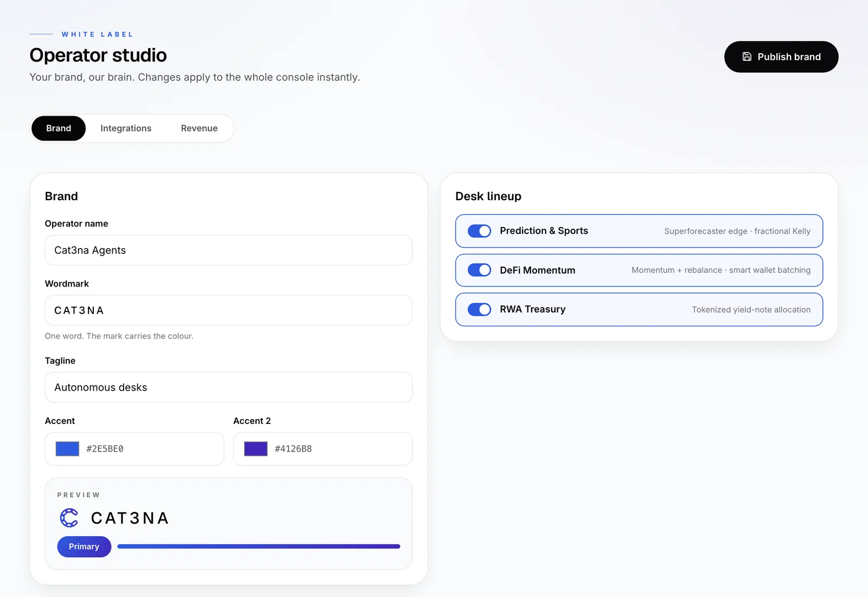Disable the RWA Treasury desk switch

(x=480, y=309)
